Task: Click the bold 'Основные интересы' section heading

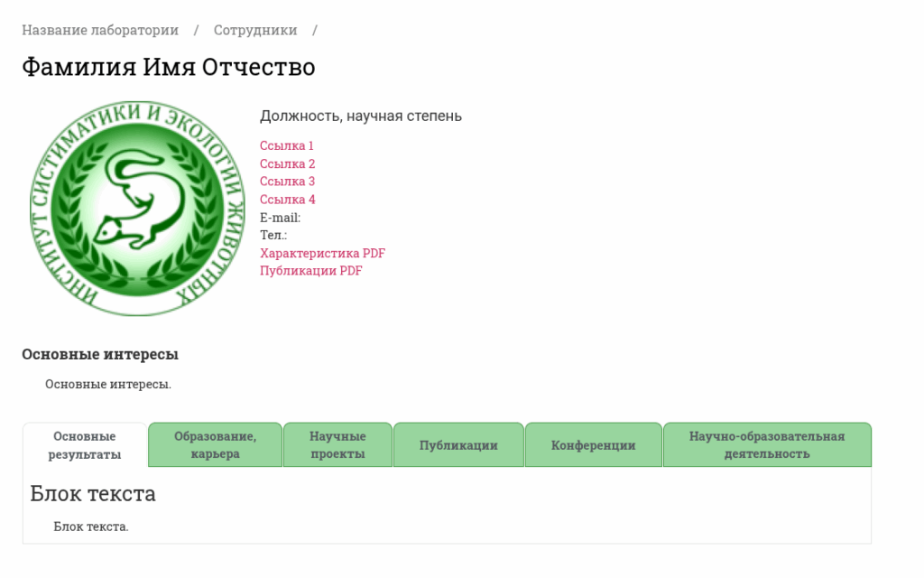Action: tap(100, 354)
